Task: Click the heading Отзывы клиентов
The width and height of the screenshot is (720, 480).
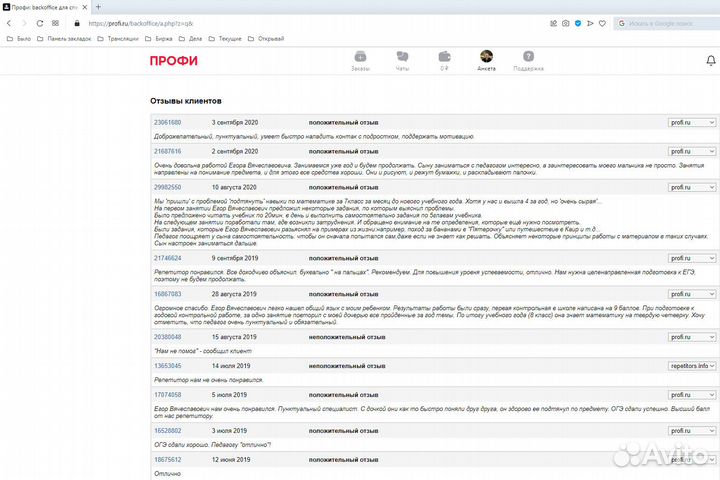Action: (186, 101)
